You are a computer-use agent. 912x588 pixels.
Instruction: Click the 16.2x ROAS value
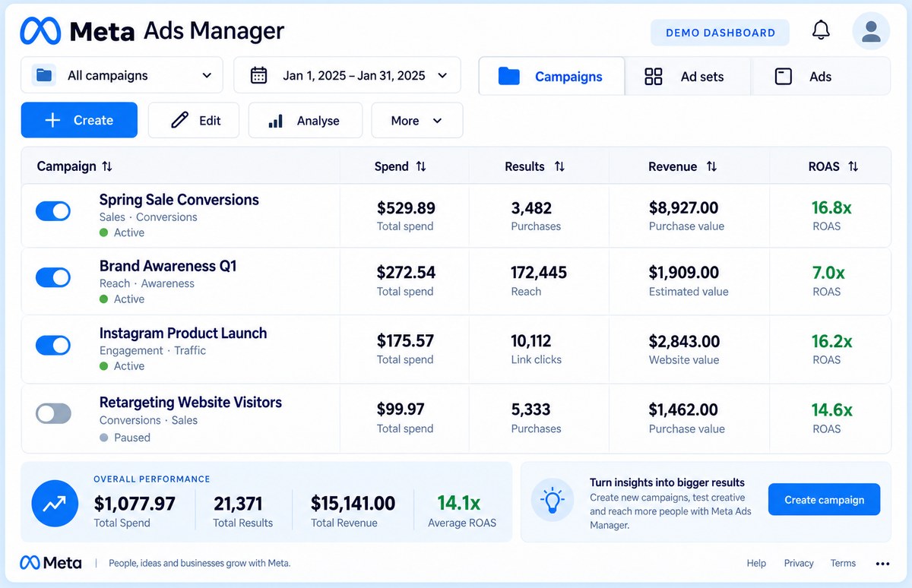(x=831, y=341)
